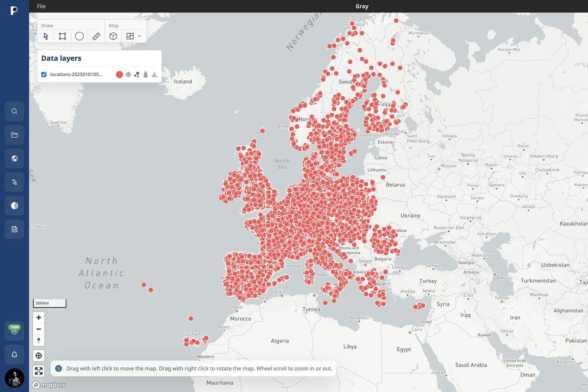Open the credits icon with 1000 badge

tap(14, 330)
